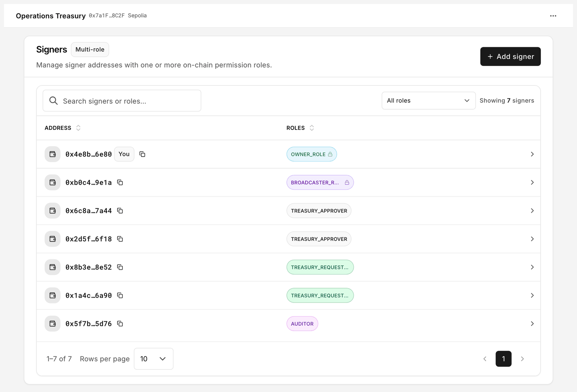
Task: Click wallet icon for 0x2d5f…6f18
Action: [53, 239]
